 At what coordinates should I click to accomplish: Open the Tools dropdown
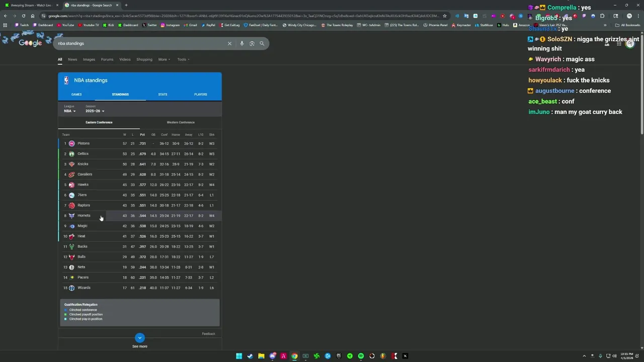(183, 59)
